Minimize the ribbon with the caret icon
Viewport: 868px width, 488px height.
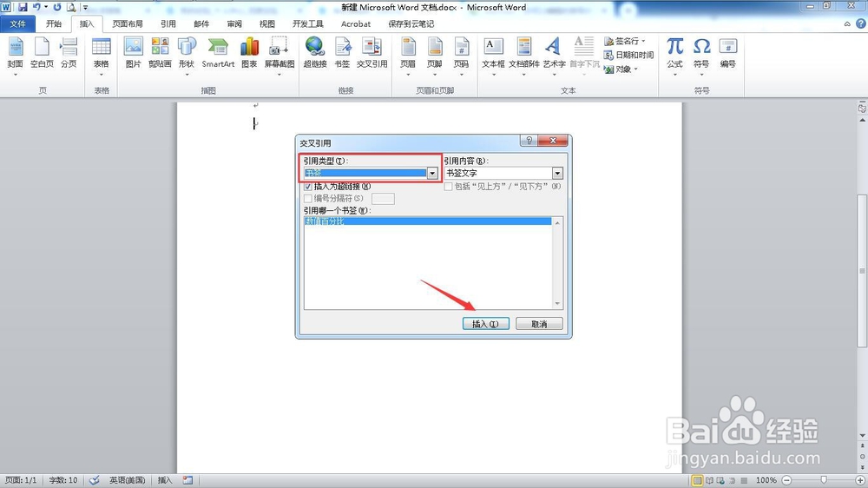(x=847, y=23)
